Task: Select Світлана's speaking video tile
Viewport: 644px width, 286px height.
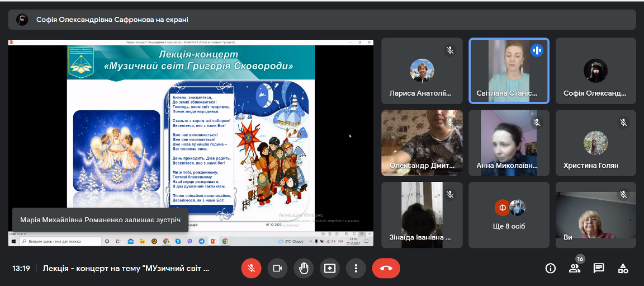Action: click(509, 71)
